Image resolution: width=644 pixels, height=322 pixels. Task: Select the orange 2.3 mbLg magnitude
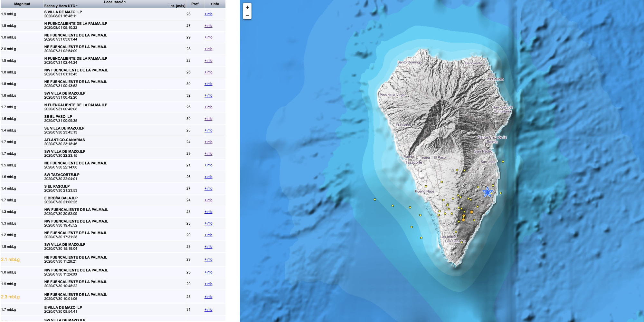(10, 297)
